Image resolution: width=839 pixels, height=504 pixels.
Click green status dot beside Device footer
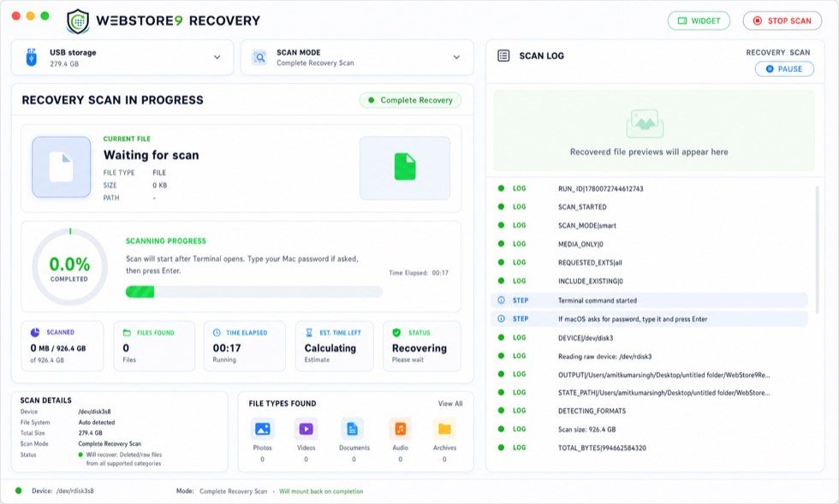pyautogui.click(x=19, y=490)
